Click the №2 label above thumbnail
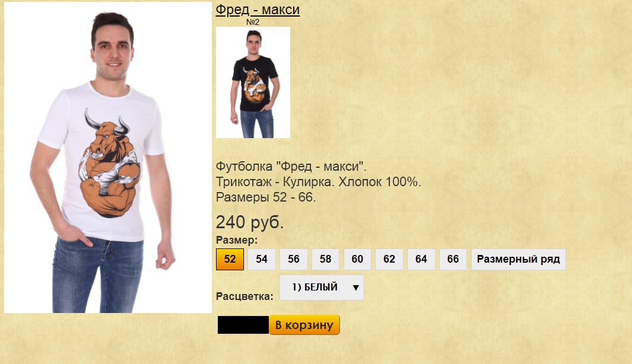The image size is (632, 364). (x=253, y=22)
